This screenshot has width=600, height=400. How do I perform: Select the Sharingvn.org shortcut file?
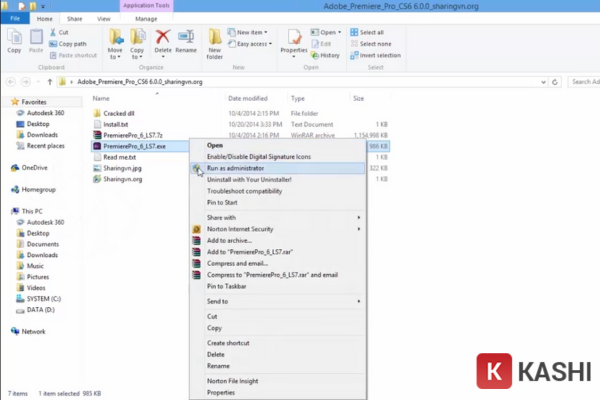(122, 179)
